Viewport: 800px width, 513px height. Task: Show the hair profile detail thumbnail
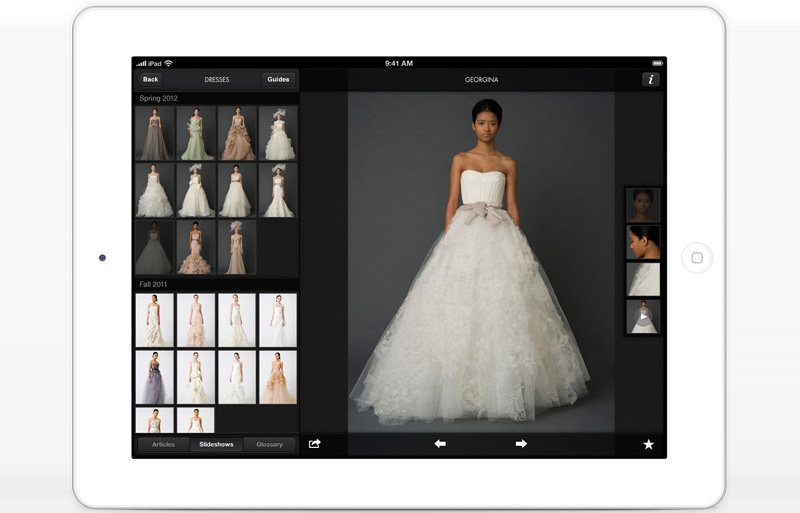(x=642, y=242)
